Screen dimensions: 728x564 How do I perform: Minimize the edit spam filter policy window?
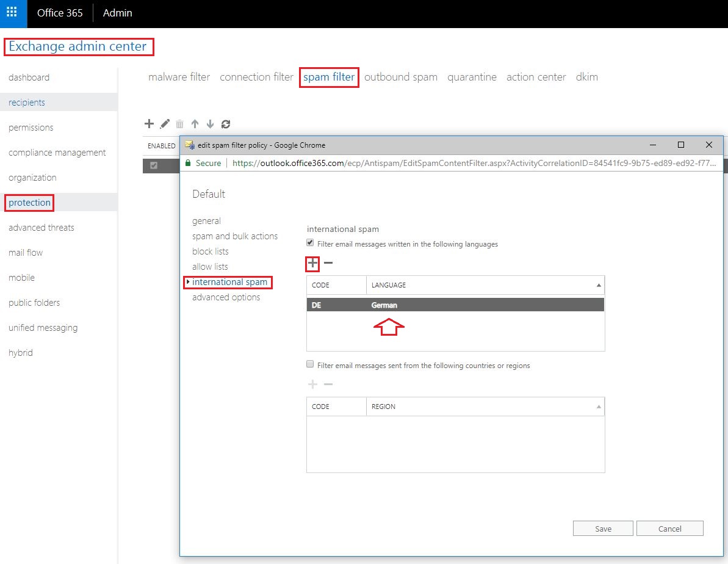653,145
